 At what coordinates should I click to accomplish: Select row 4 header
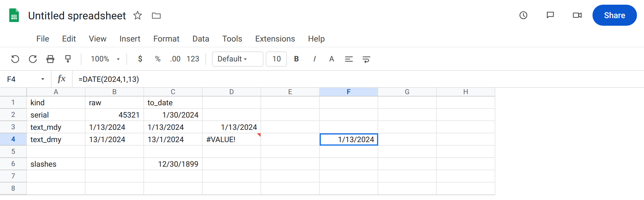13,139
